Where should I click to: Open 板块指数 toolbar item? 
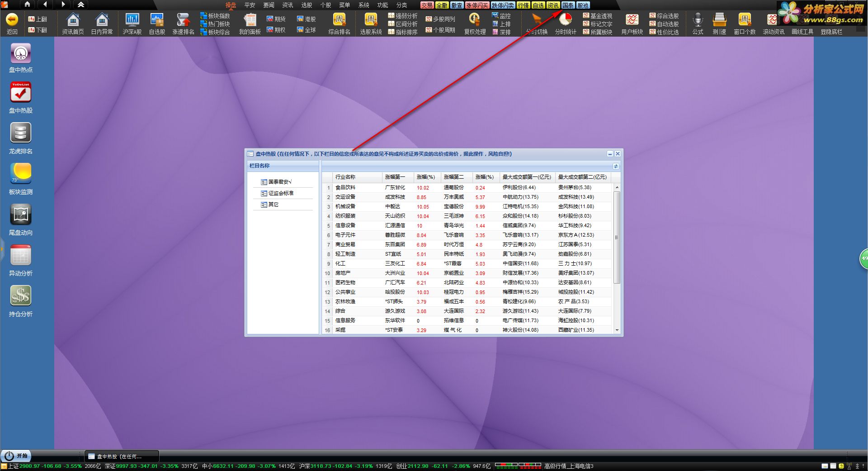tap(215, 16)
